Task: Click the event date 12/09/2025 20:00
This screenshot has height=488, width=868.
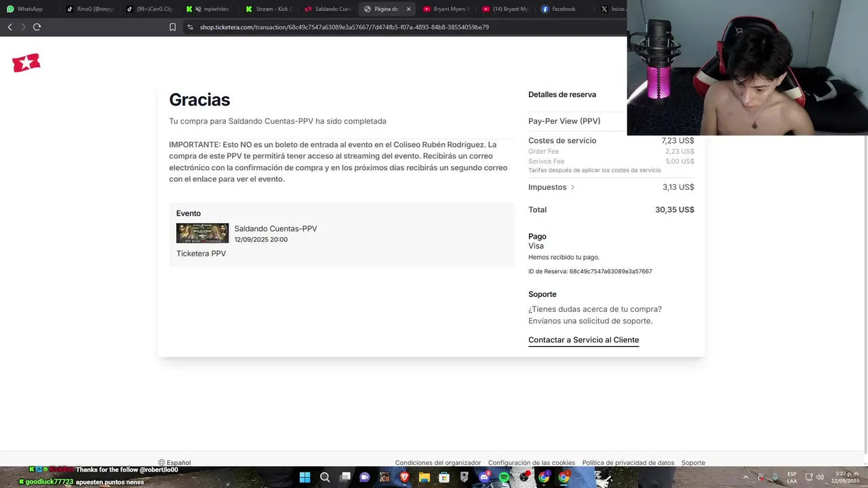Action: coord(261,240)
